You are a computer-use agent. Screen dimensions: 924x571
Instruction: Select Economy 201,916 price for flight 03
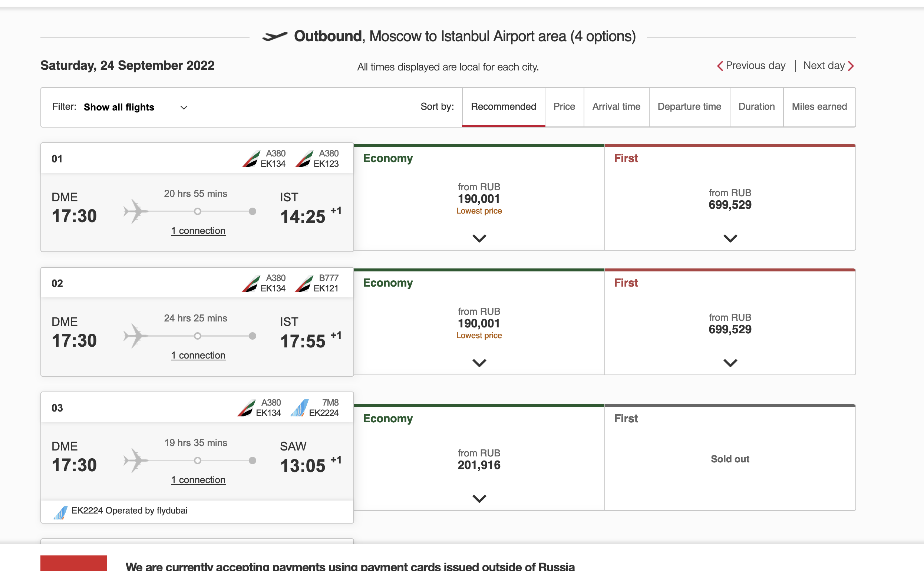point(479,465)
